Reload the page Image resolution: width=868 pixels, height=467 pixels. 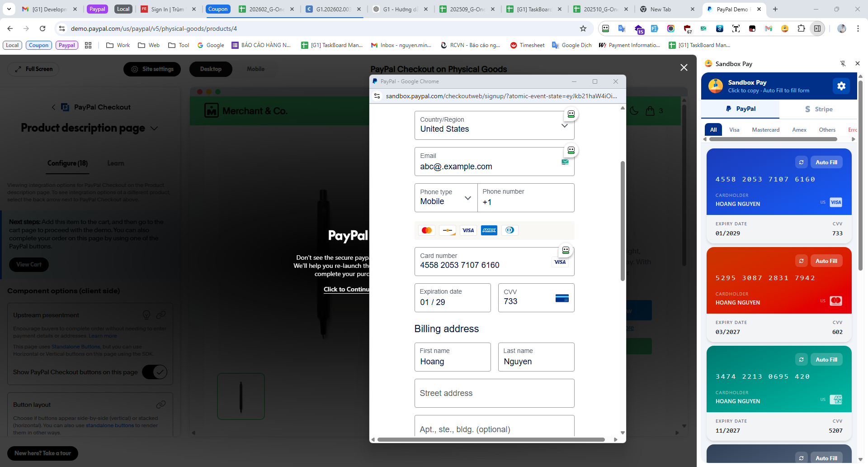tap(42, 29)
